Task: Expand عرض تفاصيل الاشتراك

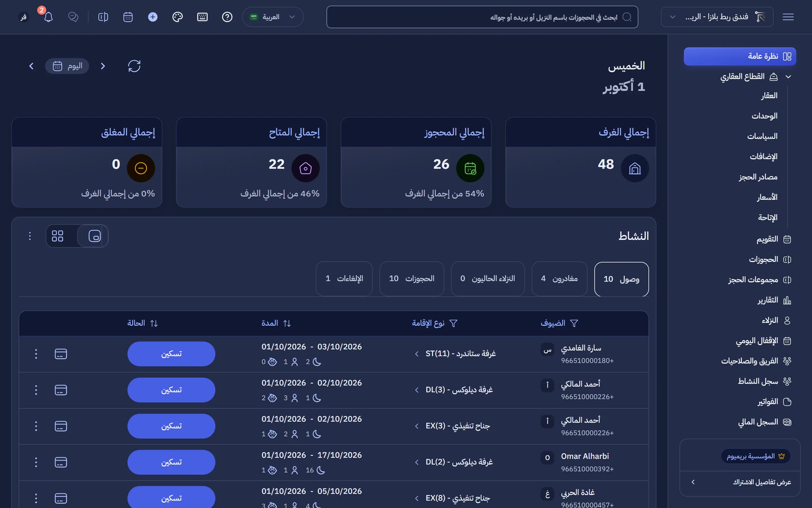Action: tap(740, 482)
